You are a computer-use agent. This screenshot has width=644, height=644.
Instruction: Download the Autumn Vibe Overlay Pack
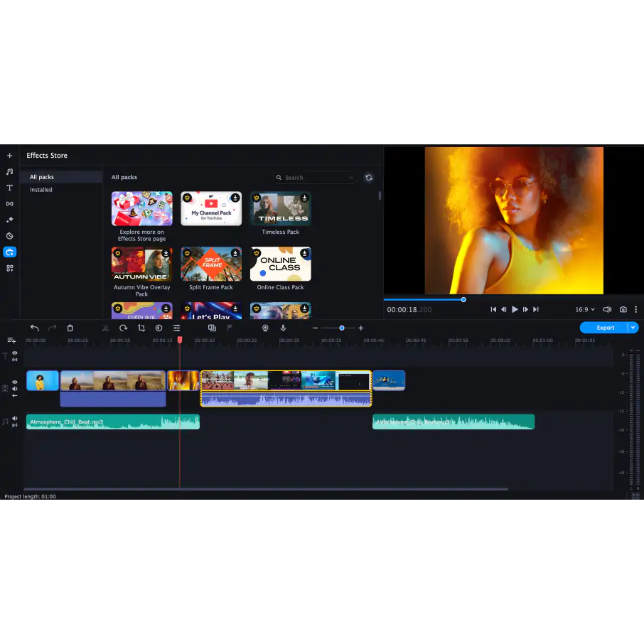point(166,253)
